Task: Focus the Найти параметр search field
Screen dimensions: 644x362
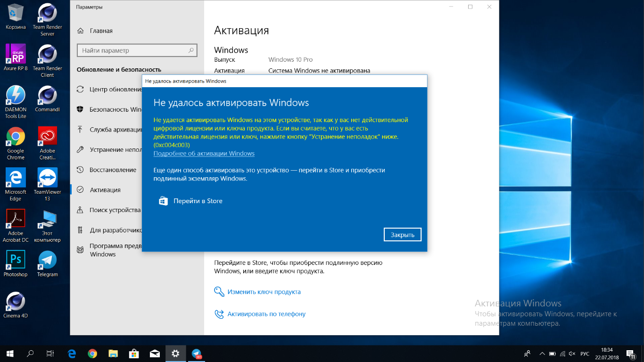Action: pos(137,50)
